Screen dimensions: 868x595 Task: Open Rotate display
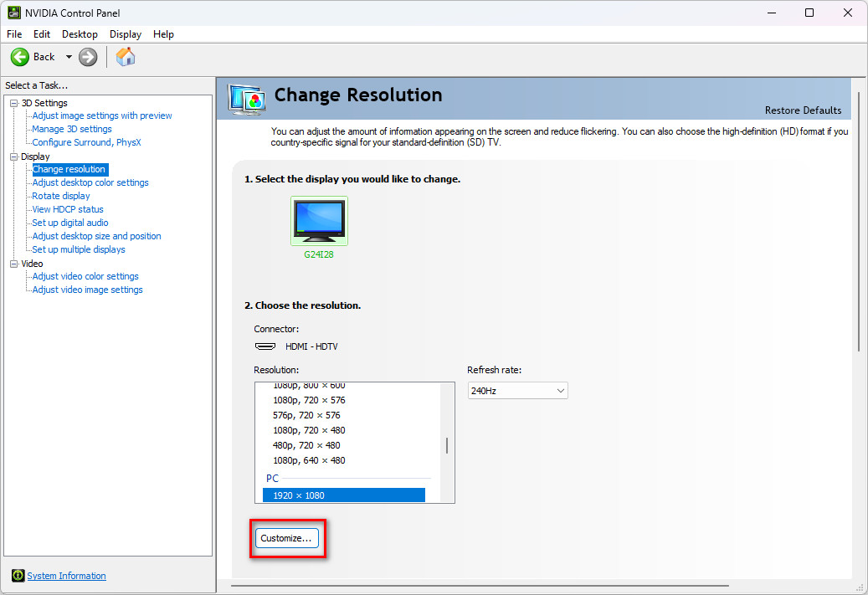(x=61, y=196)
